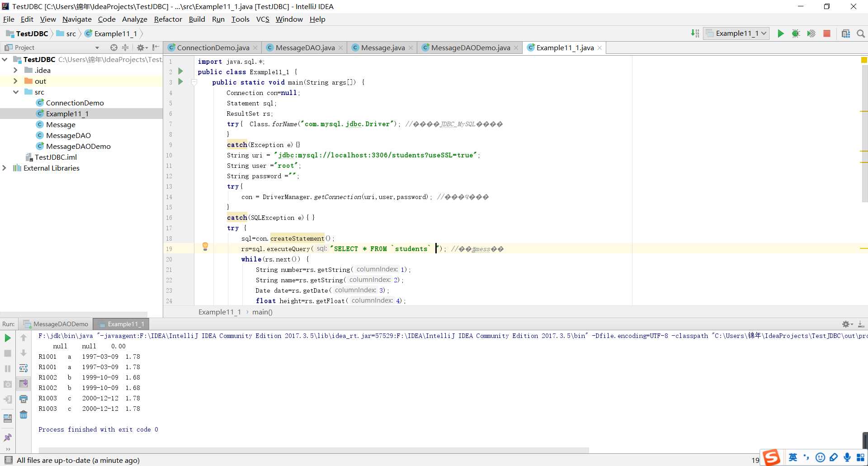868x466 pixels.
Task: Collapse the TestJDBC project root
Action: (5, 59)
